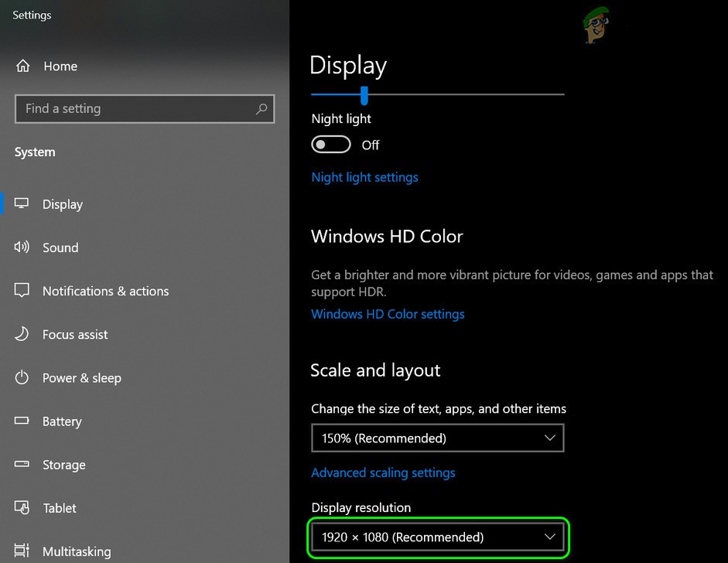Screen dimensions: 728x563
Task: Open Multitasking settings in sidebar
Action: click(x=77, y=551)
